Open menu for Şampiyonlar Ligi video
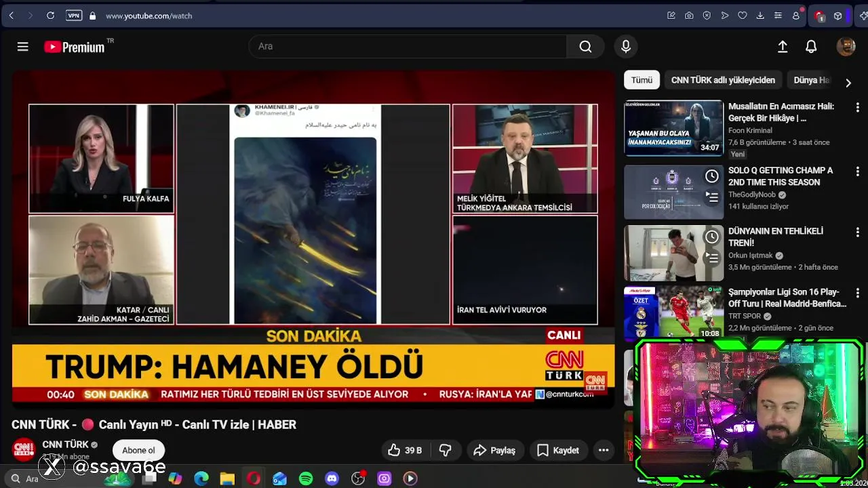Viewport: 868px width, 488px height. (857, 293)
